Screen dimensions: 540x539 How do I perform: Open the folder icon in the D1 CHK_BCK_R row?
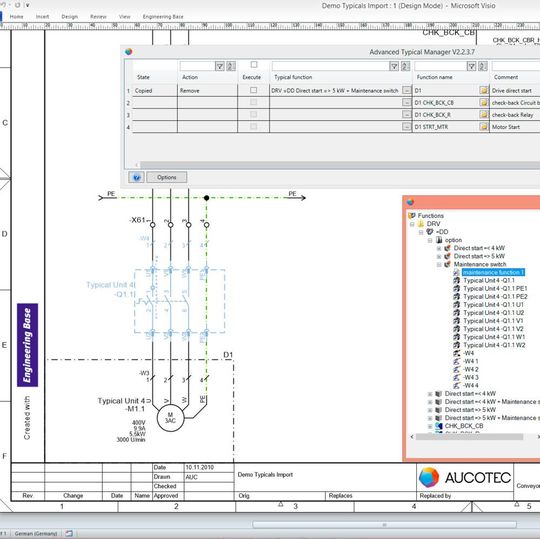(484, 115)
